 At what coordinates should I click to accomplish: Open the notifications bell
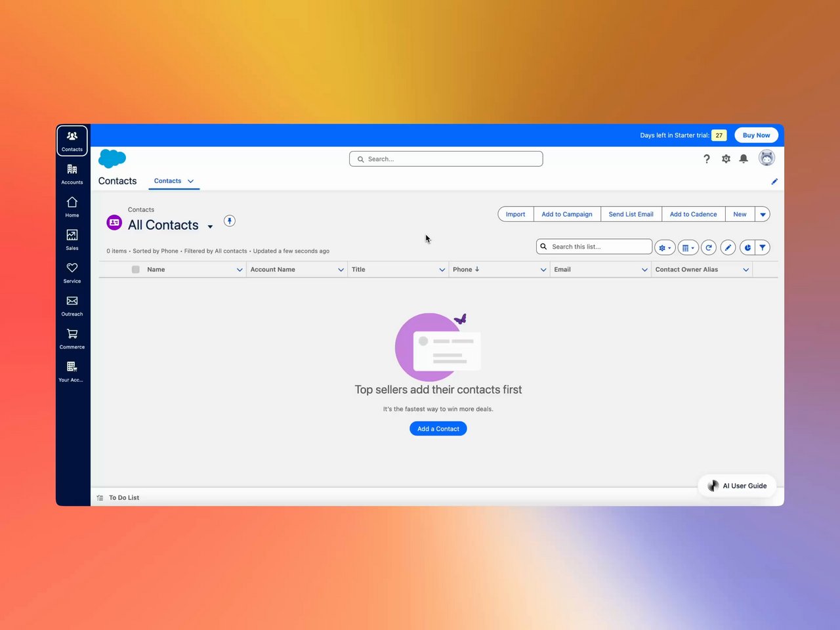point(744,159)
